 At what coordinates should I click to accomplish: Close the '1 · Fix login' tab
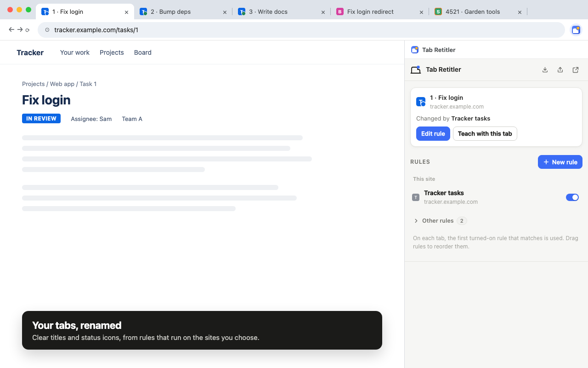tap(126, 12)
